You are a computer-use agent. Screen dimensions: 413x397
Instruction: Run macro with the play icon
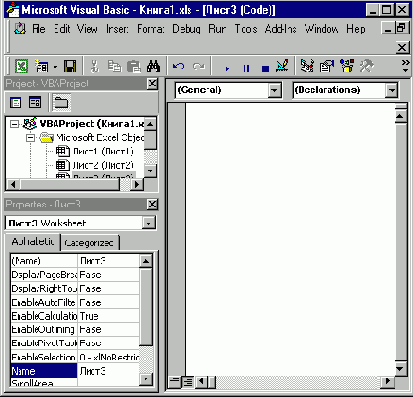[x=227, y=69]
